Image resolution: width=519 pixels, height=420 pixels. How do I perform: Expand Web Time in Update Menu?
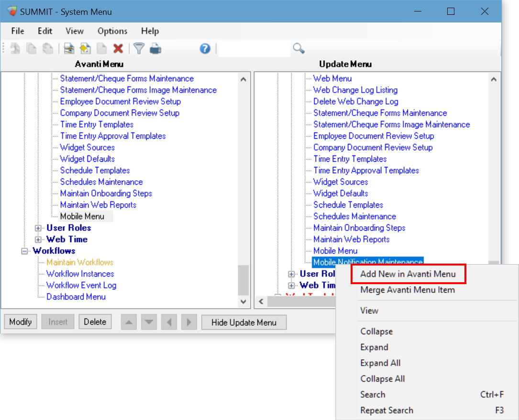point(291,286)
